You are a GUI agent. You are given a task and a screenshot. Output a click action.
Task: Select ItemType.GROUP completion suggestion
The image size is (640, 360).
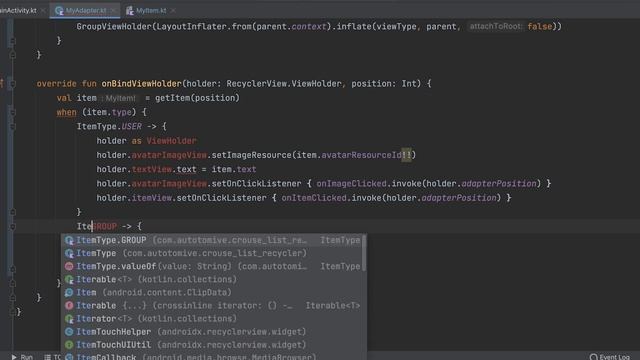[212, 240]
